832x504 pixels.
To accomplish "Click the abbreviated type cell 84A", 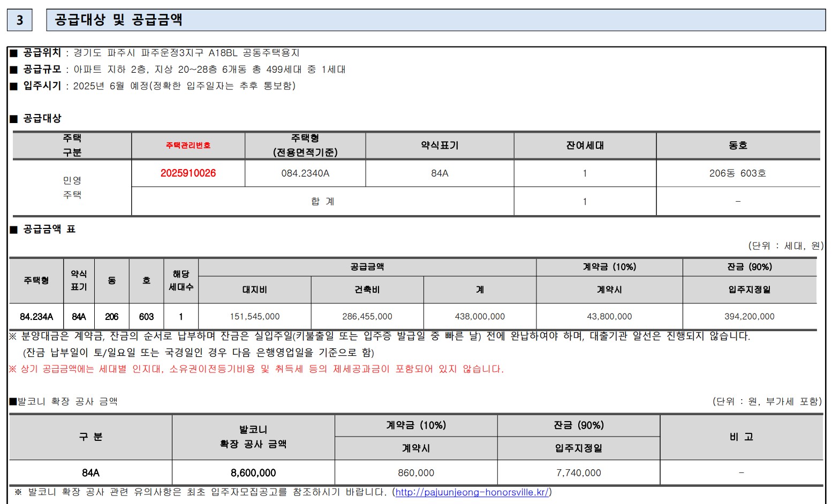I will tap(439, 173).
